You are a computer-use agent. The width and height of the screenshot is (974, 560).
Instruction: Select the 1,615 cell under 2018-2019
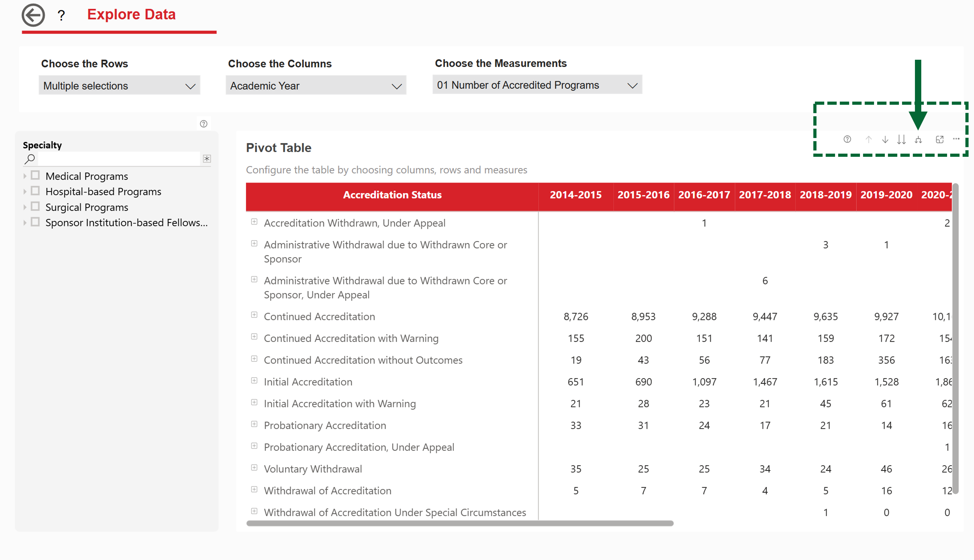pos(826,382)
